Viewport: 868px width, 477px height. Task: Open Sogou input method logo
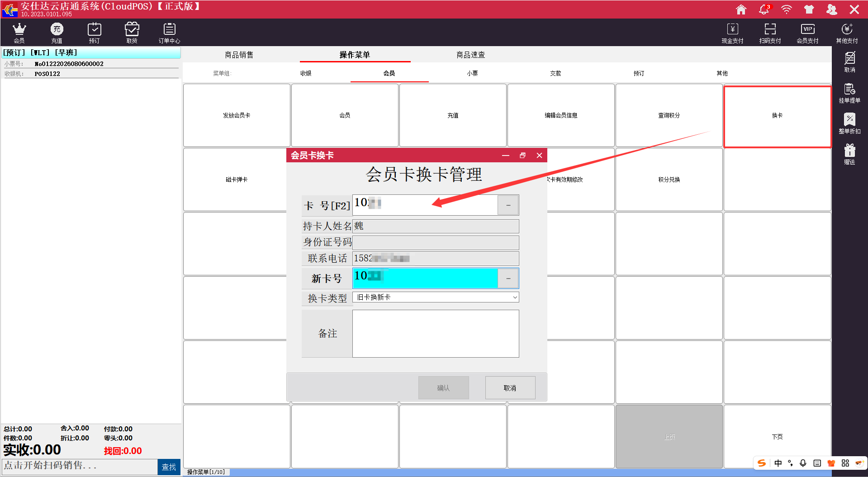pyautogui.click(x=762, y=463)
